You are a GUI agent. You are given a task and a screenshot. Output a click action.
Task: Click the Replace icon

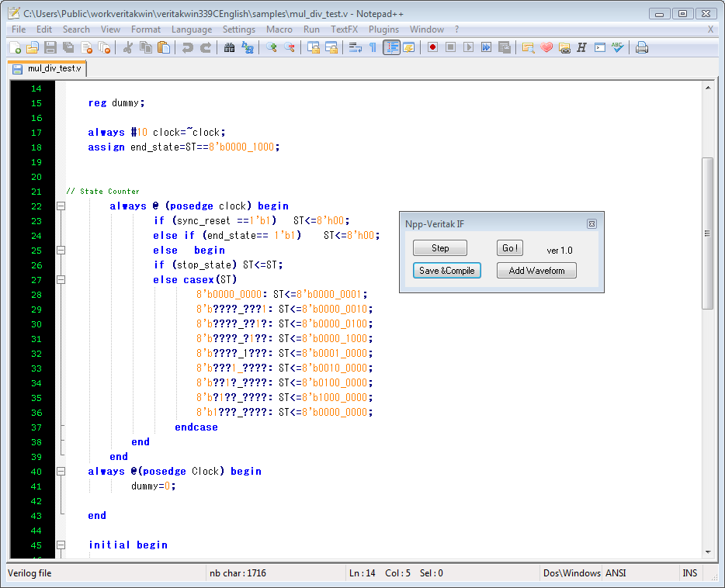(248, 47)
